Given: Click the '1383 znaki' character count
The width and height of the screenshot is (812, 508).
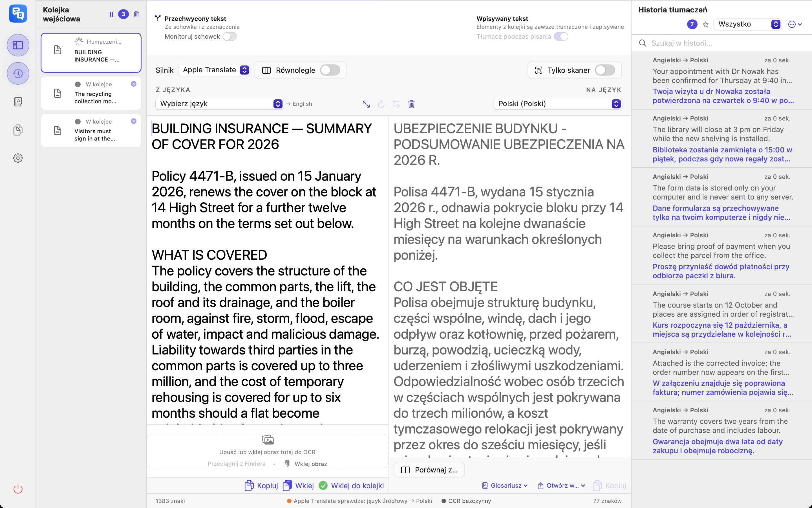Looking at the screenshot, I should 170,501.
